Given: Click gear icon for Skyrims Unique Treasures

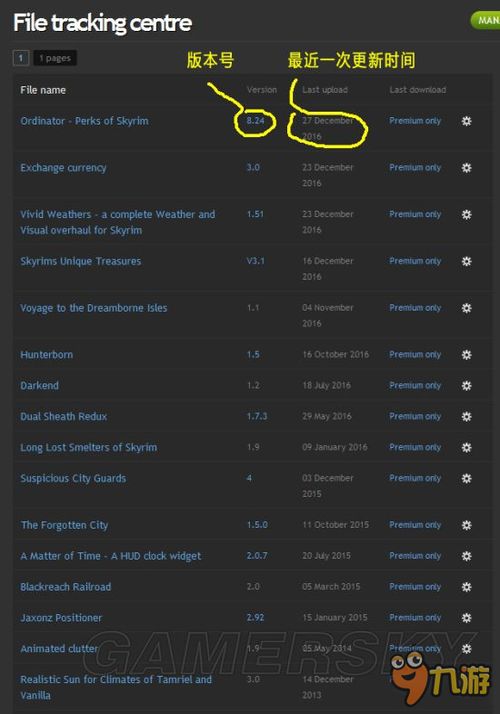Looking at the screenshot, I should click(x=466, y=261).
